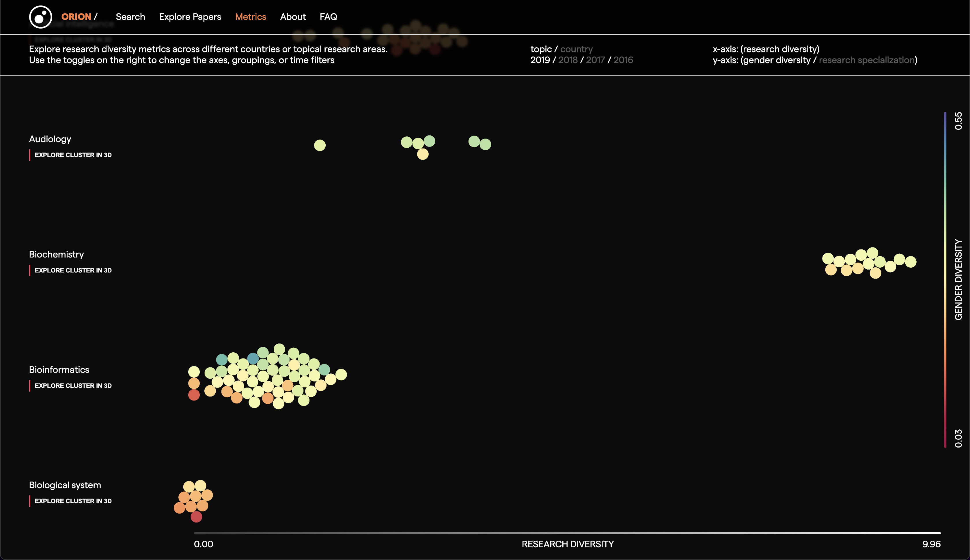Filter data to year 2016
970x560 pixels.
tap(623, 60)
